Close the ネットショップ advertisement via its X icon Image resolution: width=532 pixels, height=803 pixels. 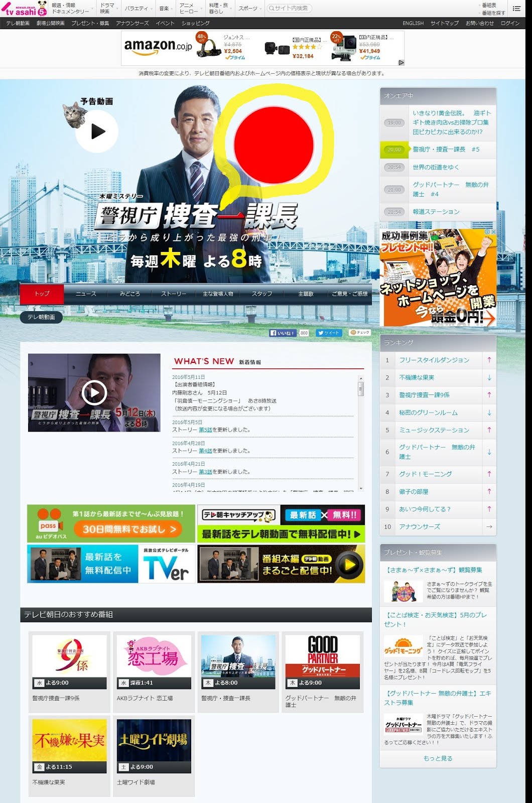(493, 232)
